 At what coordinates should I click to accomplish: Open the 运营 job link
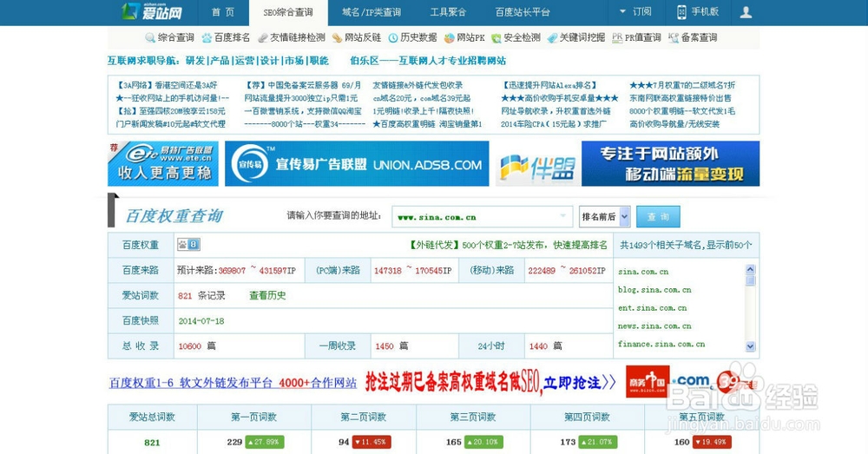(x=245, y=61)
